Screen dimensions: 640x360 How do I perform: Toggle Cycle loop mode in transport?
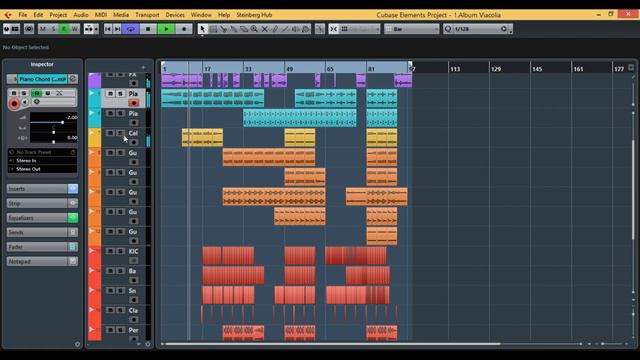point(131,29)
